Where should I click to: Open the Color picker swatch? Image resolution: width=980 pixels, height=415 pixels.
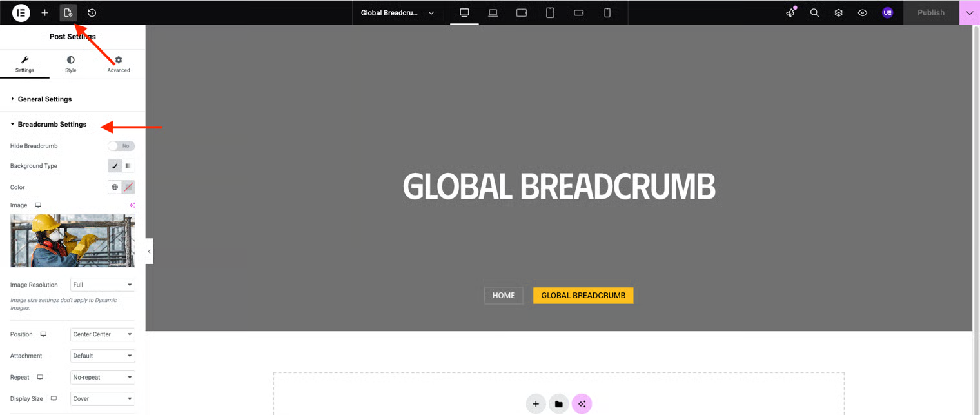pyautogui.click(x=128, y=187)
